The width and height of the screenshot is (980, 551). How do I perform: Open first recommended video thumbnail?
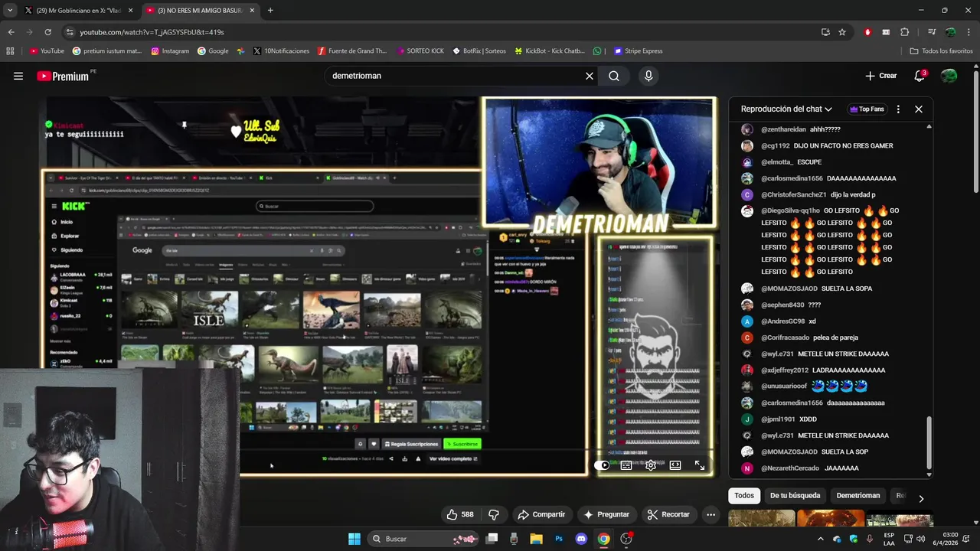[761, 520]
